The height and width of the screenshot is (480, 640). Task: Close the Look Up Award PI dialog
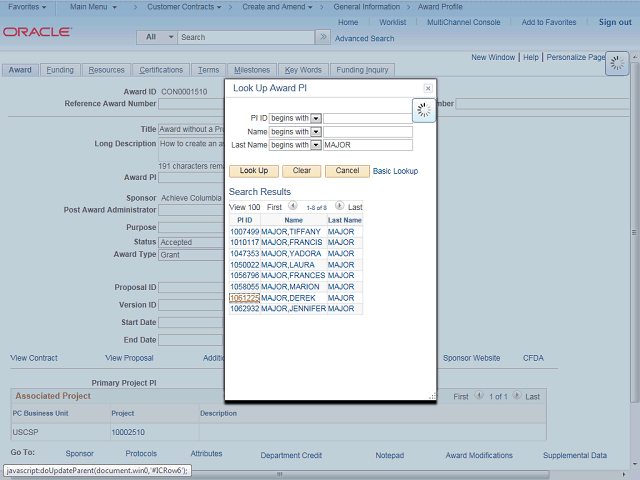click(x=428, y=88)
